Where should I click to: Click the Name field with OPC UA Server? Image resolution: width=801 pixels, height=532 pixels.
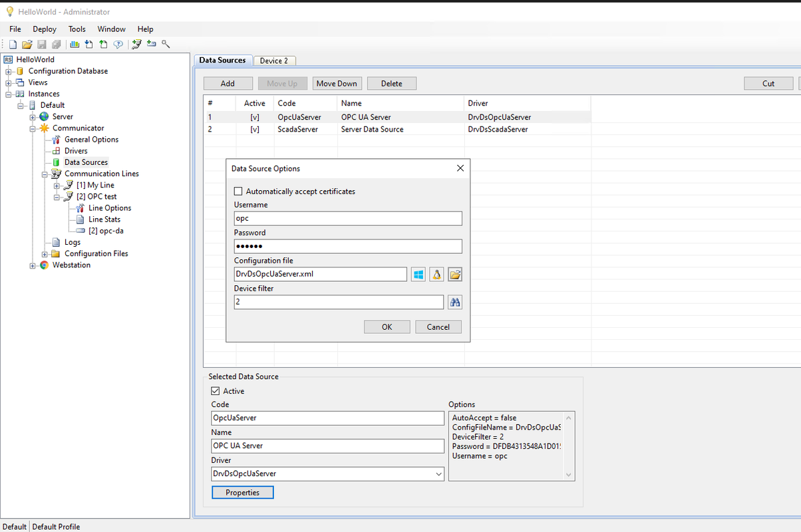327,446
